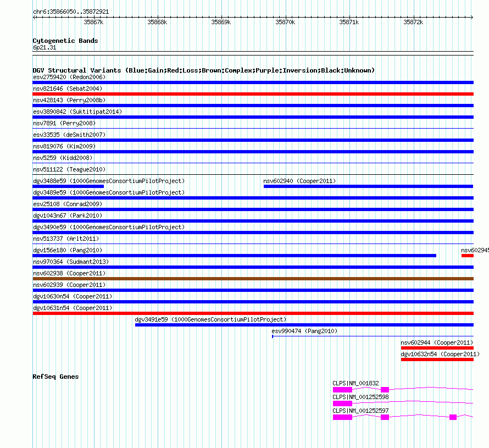Click the chr6:35866050..35872921 coordinate text

71,12
